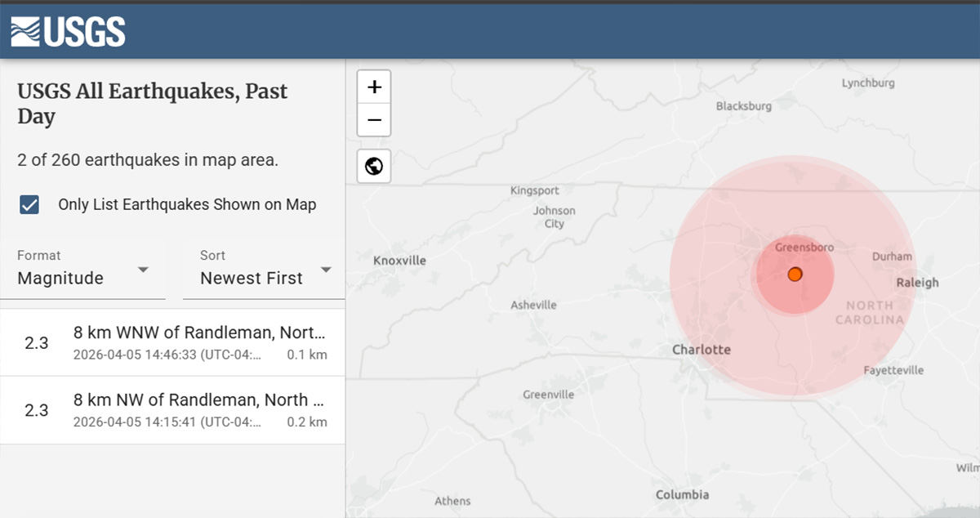
Task: Click the Asheville label on the map
Action: (533, 305)
